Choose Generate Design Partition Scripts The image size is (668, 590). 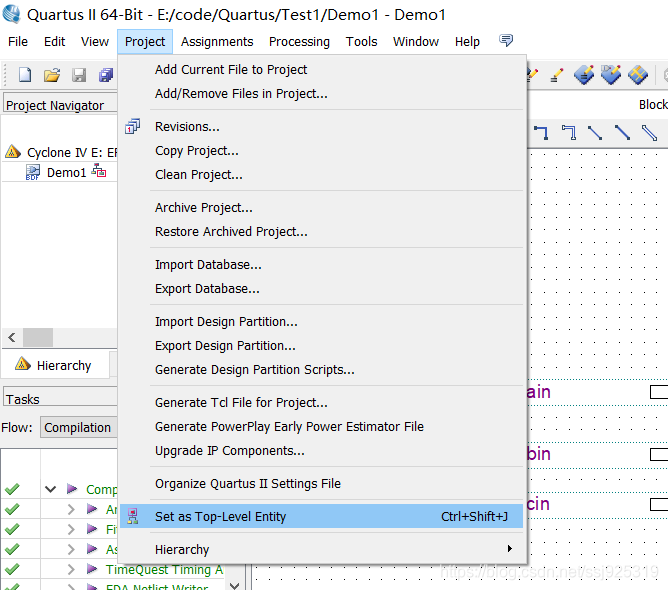[321, 369]
